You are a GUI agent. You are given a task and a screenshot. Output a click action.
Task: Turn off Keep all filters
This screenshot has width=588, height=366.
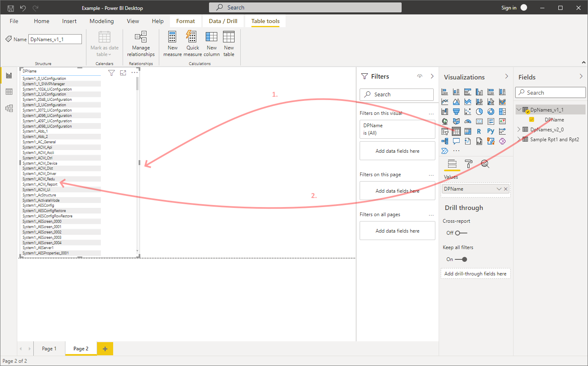pos(464,259)
